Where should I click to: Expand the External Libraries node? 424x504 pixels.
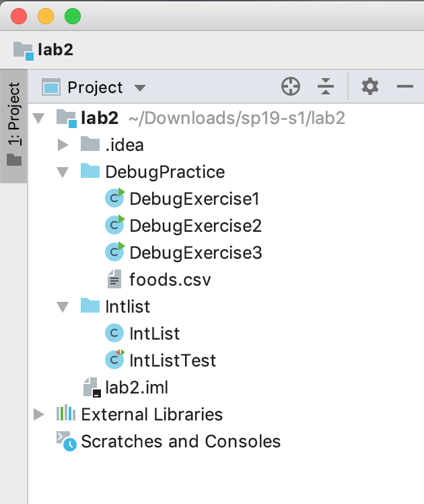pos(39,414)
